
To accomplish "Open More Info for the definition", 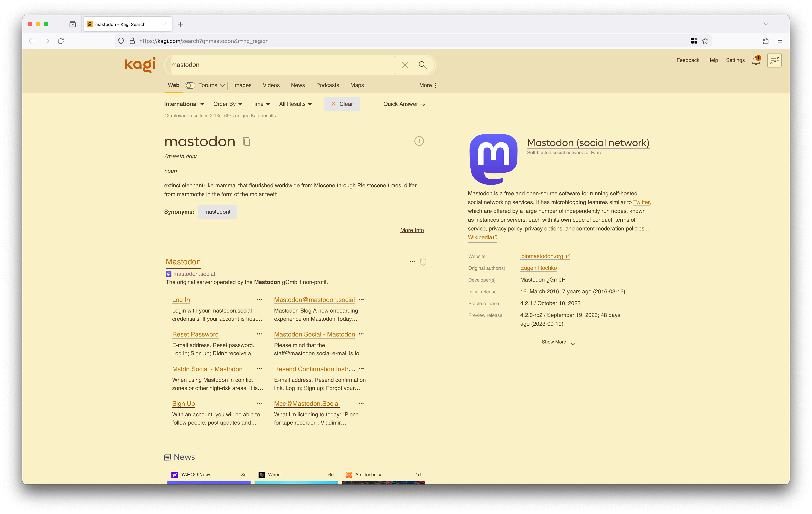I will [x=412, y=230].
